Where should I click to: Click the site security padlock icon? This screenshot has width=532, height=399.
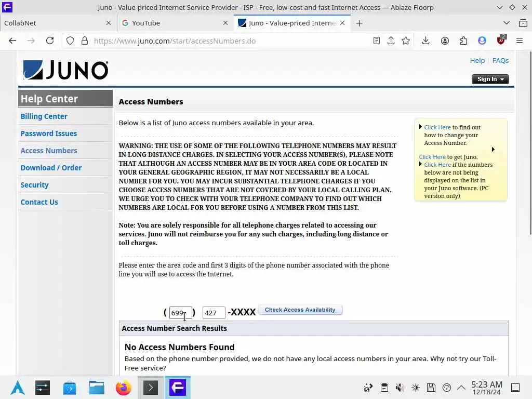[x=85, y=41]
